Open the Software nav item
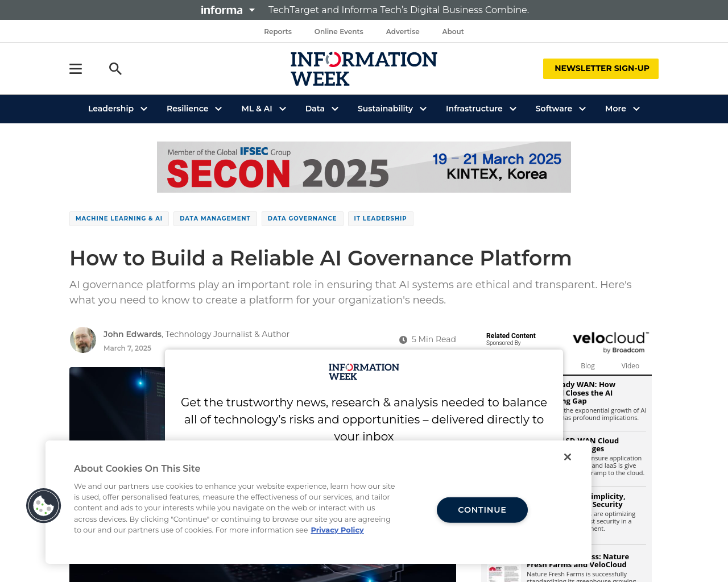 point(553,109)
